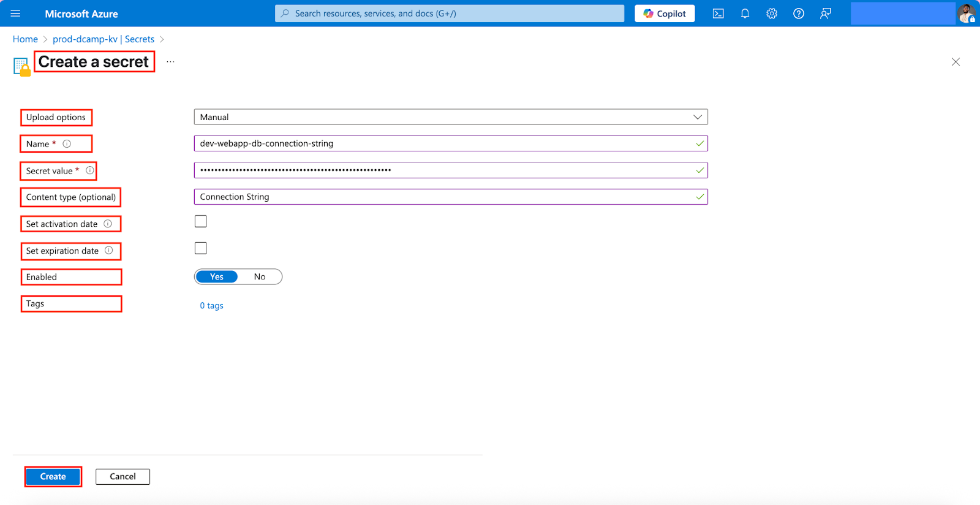This screenshot has height=505, width=980.
Task: Open portal settings gear
Action: point(772,13)
